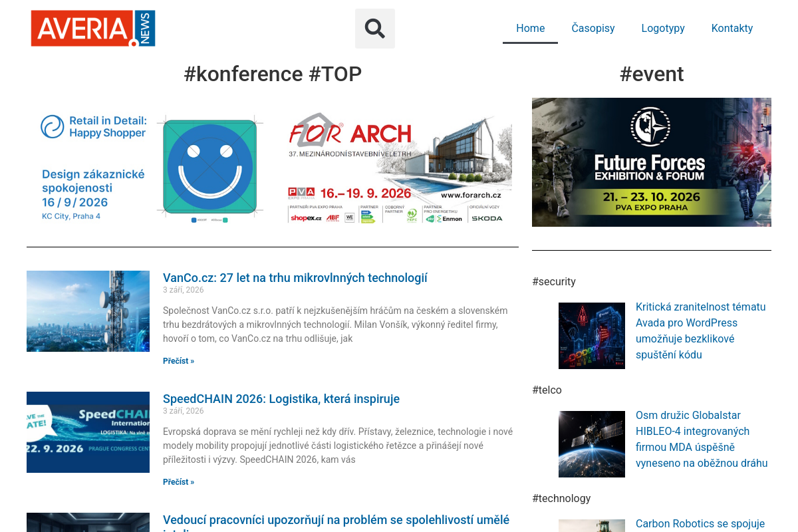Select the #technology category label
This screenshot has width=798, height=532.
561,498
